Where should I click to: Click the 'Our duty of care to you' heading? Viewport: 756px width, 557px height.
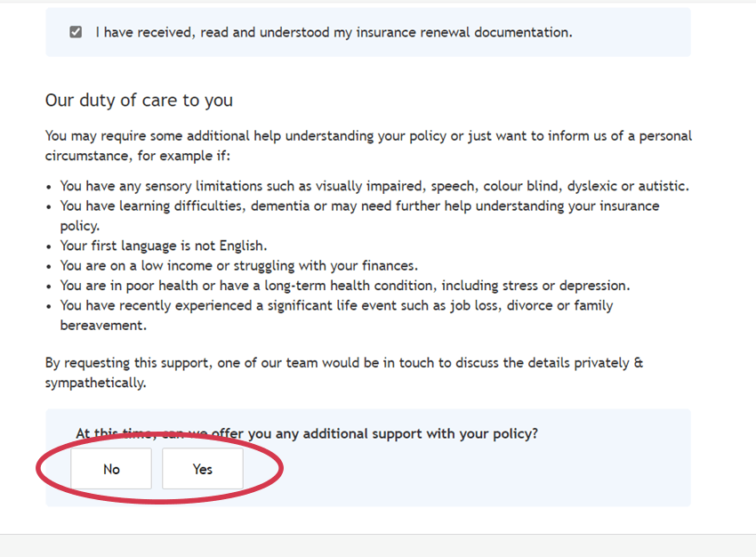coord(139,101)
